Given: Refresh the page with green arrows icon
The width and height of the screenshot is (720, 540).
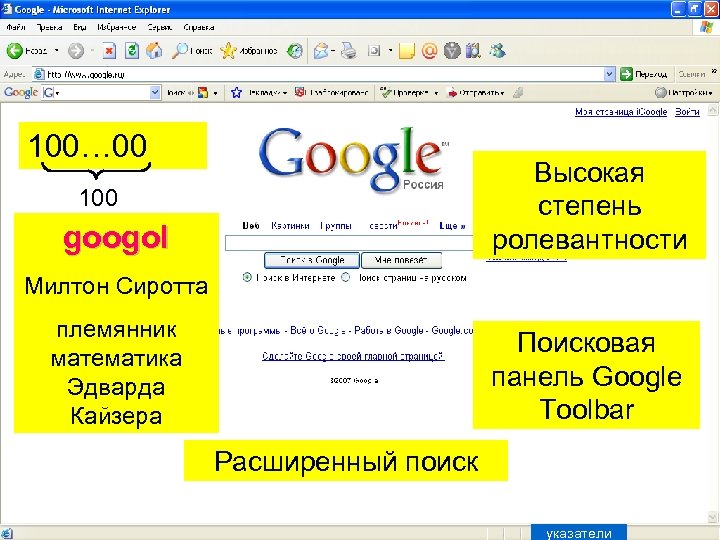Looking at the screenshot, I should click(x=132, y=51).
